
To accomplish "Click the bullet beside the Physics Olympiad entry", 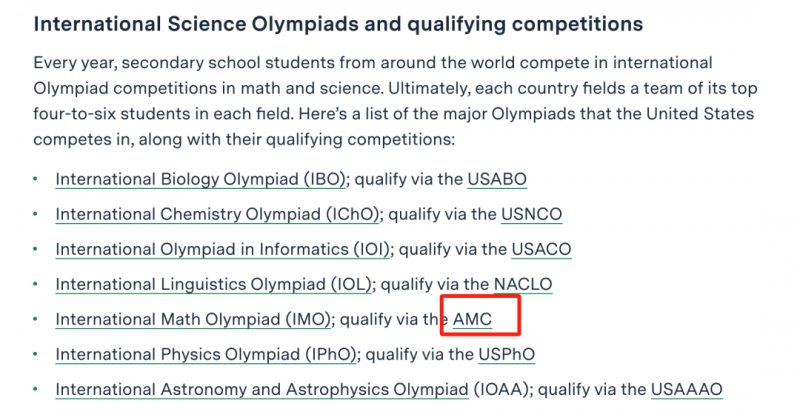I will pyautogui.click(x=35, y=354).
